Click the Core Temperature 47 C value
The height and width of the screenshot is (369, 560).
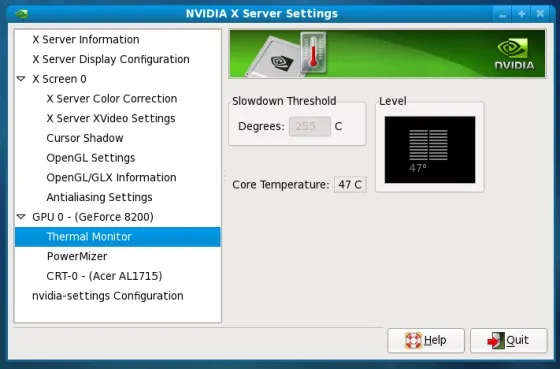350,185
